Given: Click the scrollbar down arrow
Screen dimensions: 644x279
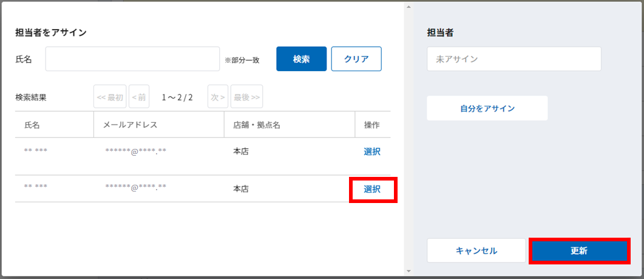Looking at the screenshot, I should click(408, 271).
